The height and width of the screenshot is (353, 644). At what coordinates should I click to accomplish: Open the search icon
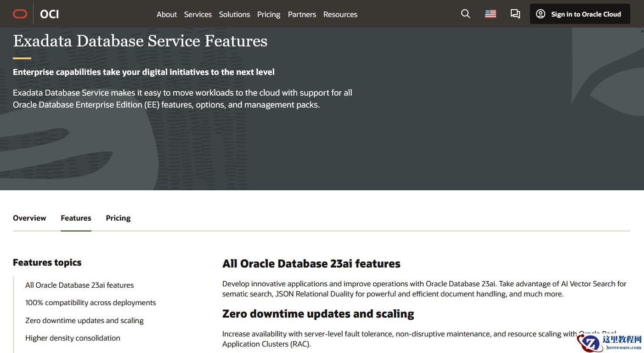coord(465,14)
